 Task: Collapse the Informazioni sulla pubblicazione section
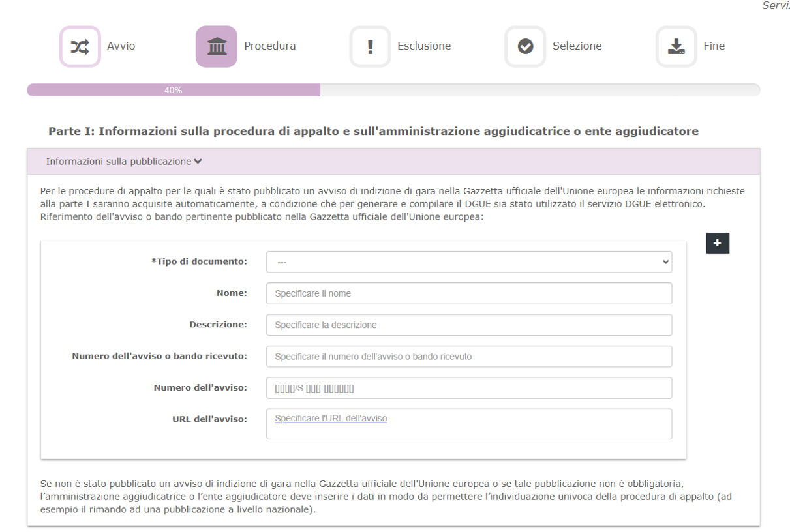coord(124,162)
